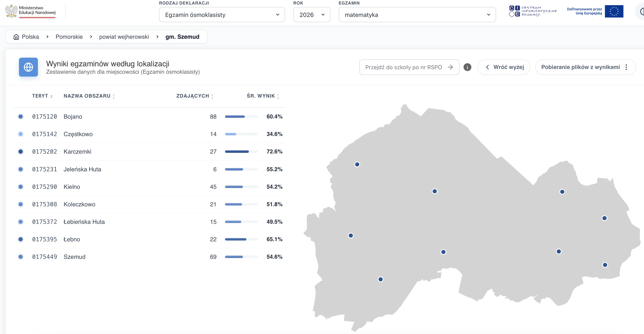Image resolution: width=644 pixels, height=334 pixels.
Task: Click the European Union flag icon
Action: click(614, 11)
